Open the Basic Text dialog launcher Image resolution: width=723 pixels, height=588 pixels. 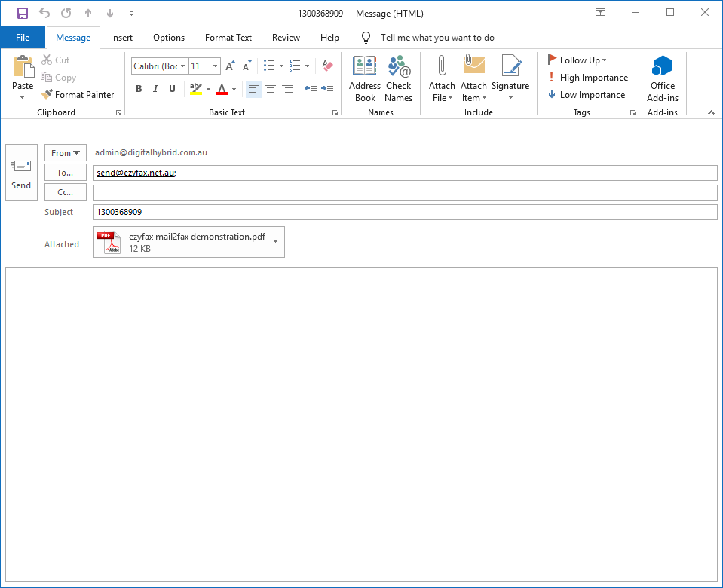335,112
